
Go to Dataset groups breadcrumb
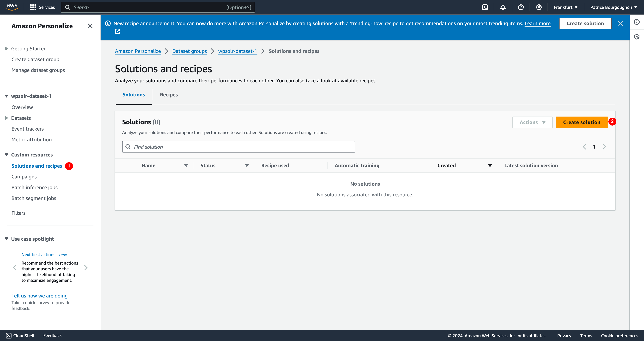click(x=190, y=51)
